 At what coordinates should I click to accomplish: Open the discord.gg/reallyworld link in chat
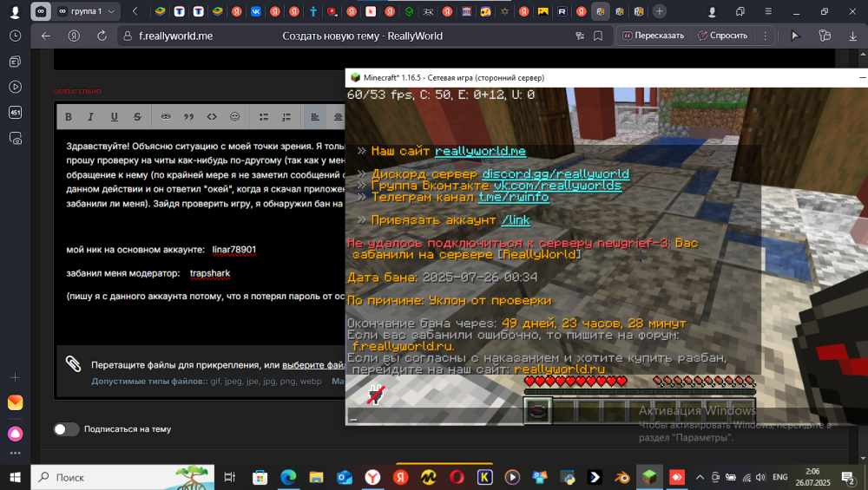pyautogui.click(x=556, y=174)
